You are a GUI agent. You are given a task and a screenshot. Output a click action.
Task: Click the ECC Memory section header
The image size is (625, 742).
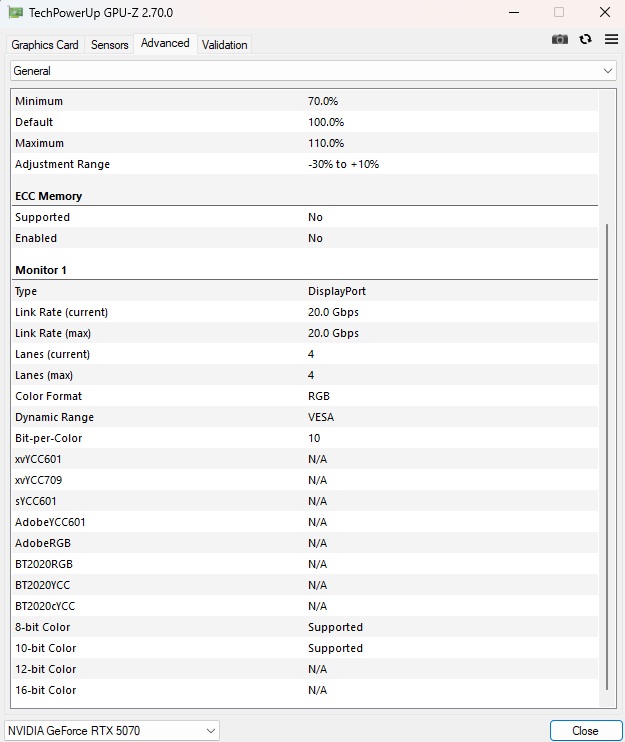click(x=49, y=196)
